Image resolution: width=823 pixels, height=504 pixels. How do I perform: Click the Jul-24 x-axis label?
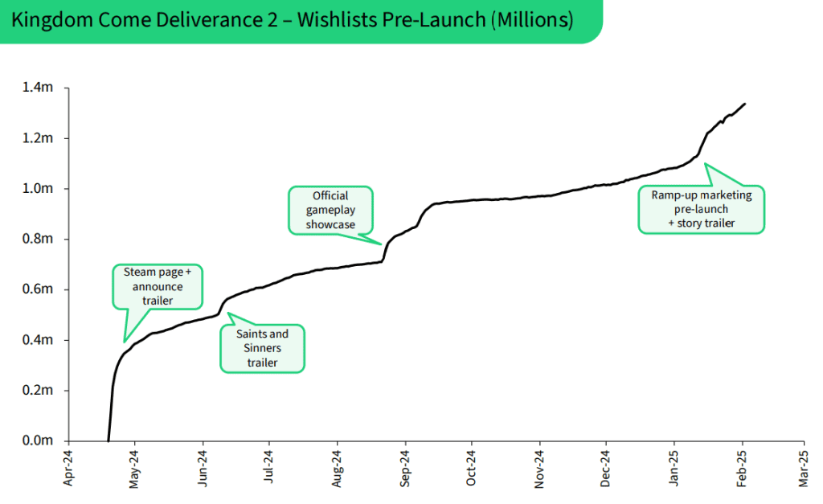click(x=268, y=467)
